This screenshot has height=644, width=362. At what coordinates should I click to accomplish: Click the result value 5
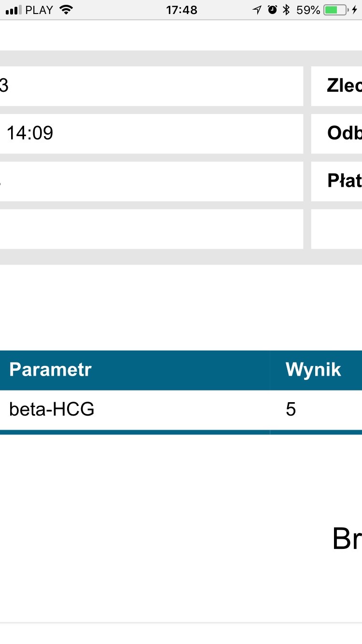[x=291, y=409]
